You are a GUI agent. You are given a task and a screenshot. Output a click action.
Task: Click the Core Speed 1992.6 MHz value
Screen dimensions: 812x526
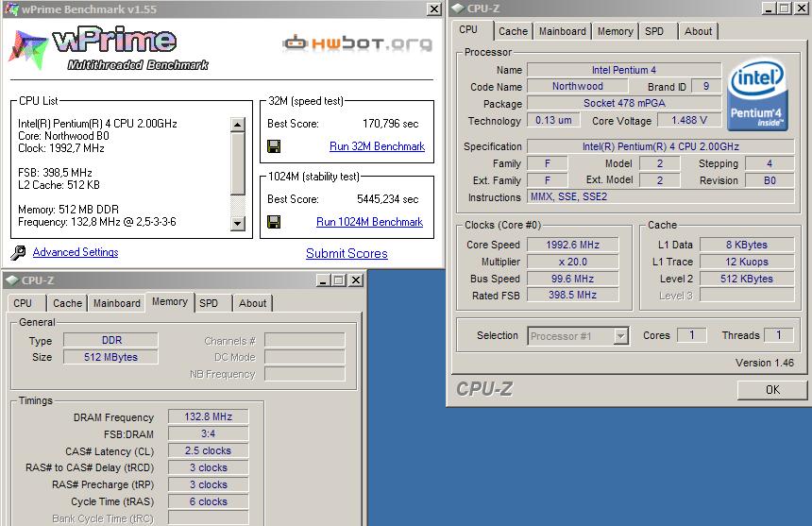click(573, 245)
